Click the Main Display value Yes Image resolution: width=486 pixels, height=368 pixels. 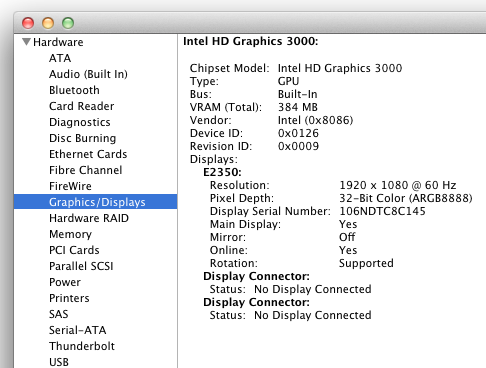pos(348,224)
